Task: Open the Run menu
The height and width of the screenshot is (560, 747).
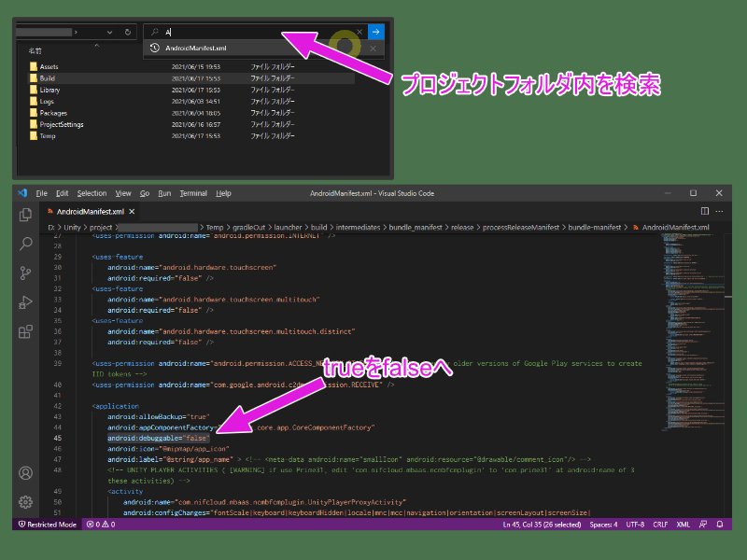Action: 164,193
